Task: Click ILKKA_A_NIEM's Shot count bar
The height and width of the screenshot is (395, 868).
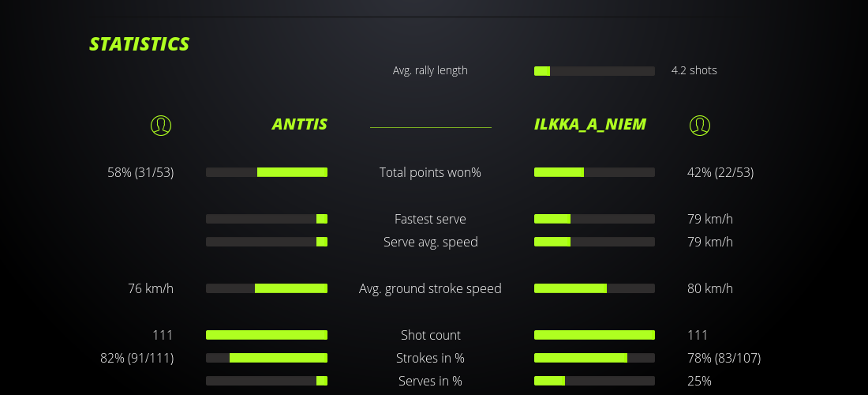Action: pos(594,335)
